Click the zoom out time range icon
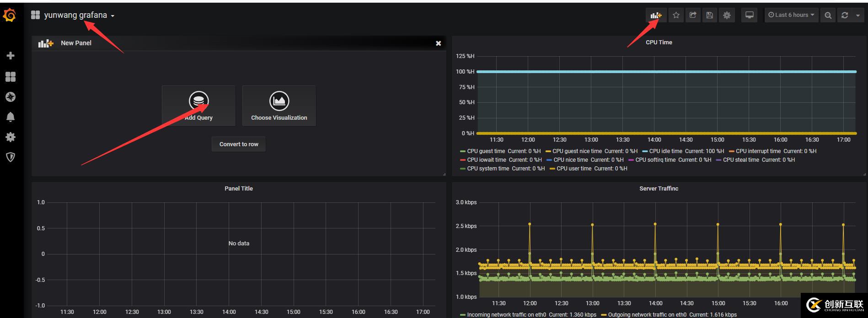The width and height of the screenshot is (868, 318). tap(828, 15)
